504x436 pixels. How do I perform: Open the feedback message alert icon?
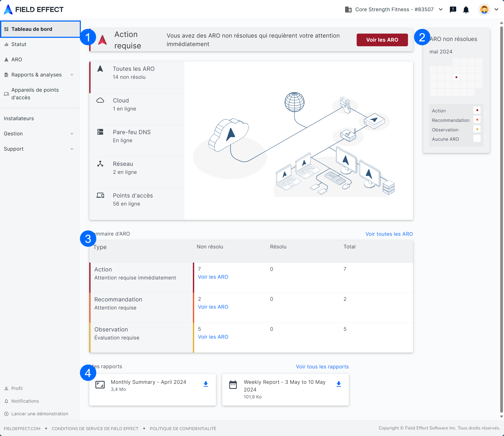(x=453, y=10)
